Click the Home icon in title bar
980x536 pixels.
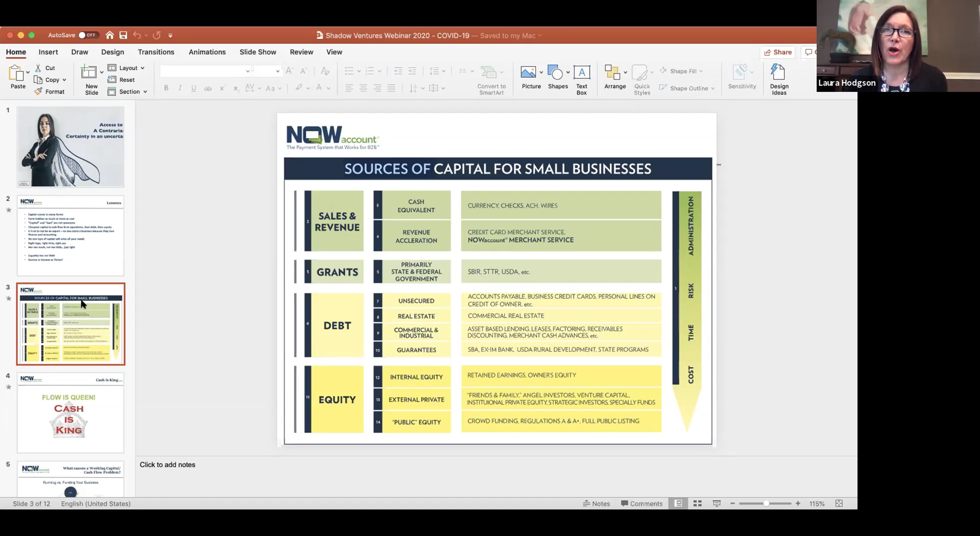coord(109,36)
